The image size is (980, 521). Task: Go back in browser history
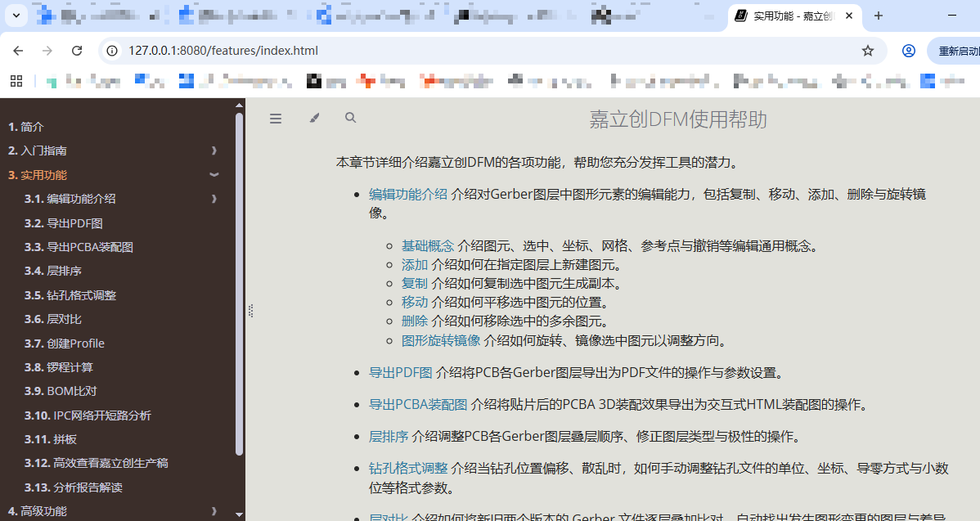click(18, 51)
